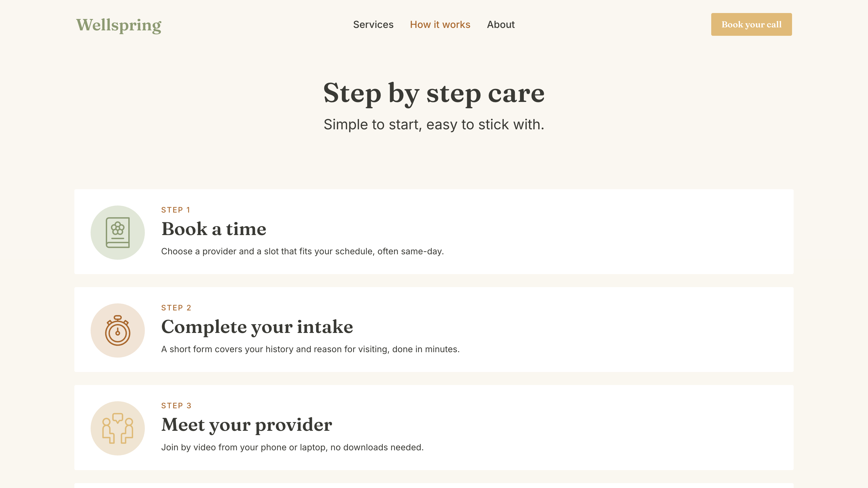This screenshot has width=868, height=488.
Task: Select the Book a time heading
Action: (214, 229)
